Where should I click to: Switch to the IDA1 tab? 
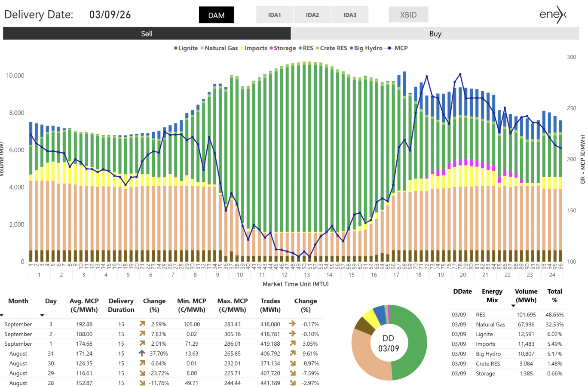275,15
